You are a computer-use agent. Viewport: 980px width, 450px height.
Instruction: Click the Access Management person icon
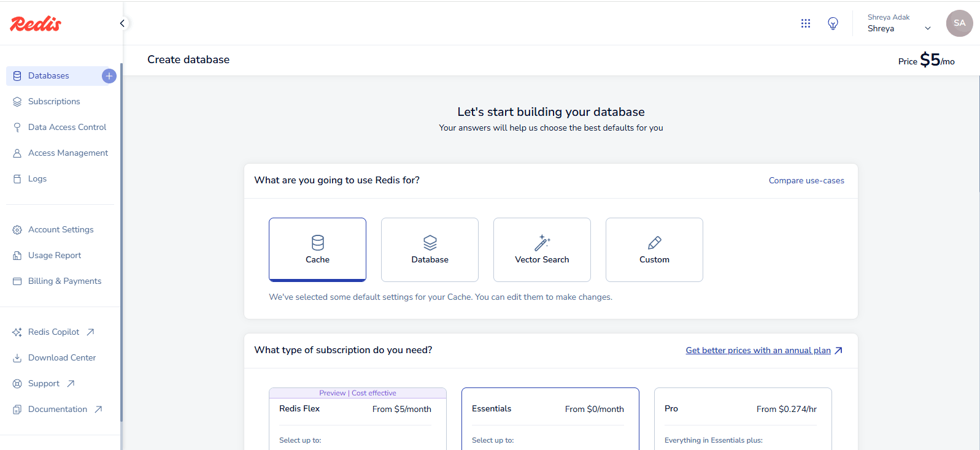(17, 153)
